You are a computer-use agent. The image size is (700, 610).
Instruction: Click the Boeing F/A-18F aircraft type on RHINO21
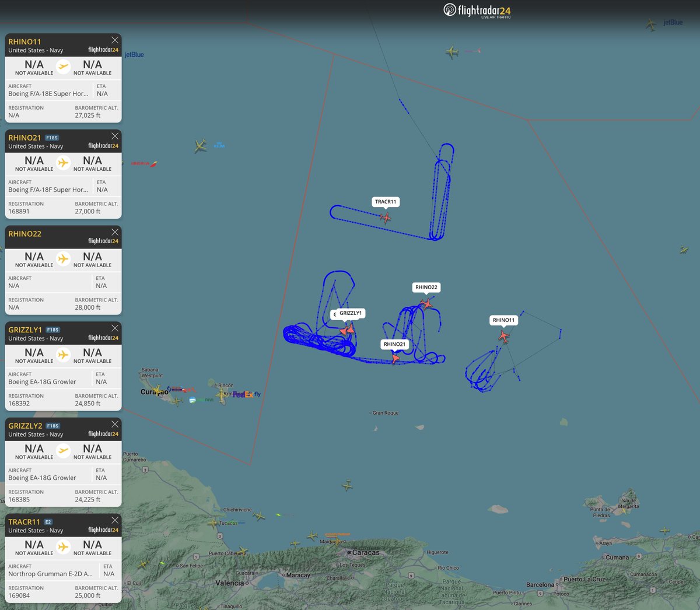(48, 190)
